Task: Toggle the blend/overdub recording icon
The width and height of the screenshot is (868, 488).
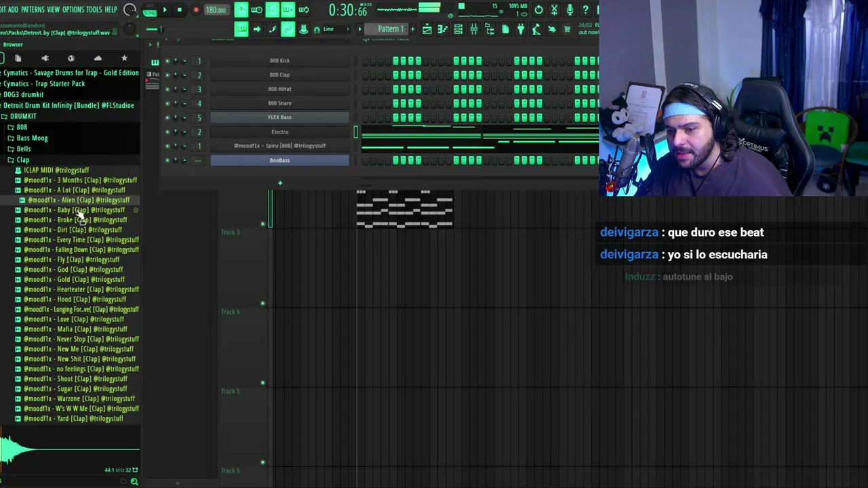Action: pyautogui.click(x=288, y=9)
